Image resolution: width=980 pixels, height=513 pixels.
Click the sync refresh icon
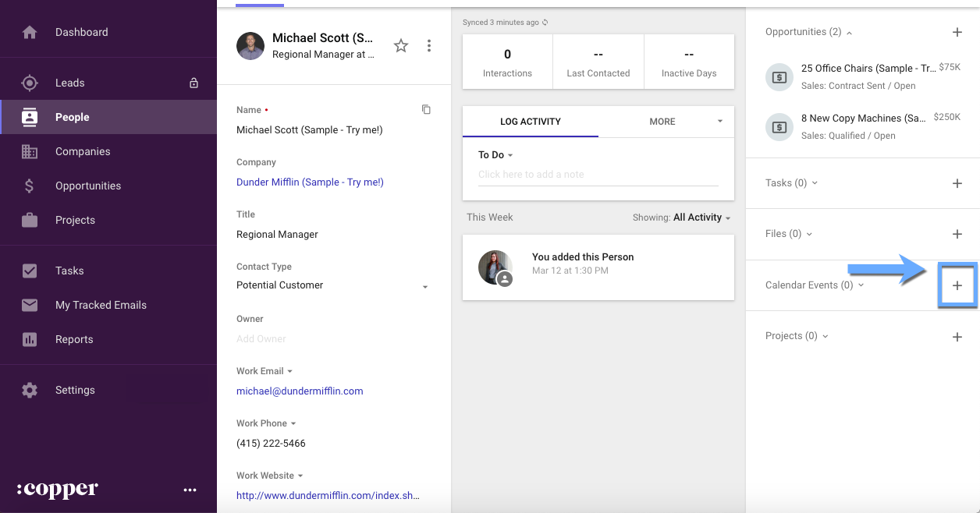coord(545,23)
